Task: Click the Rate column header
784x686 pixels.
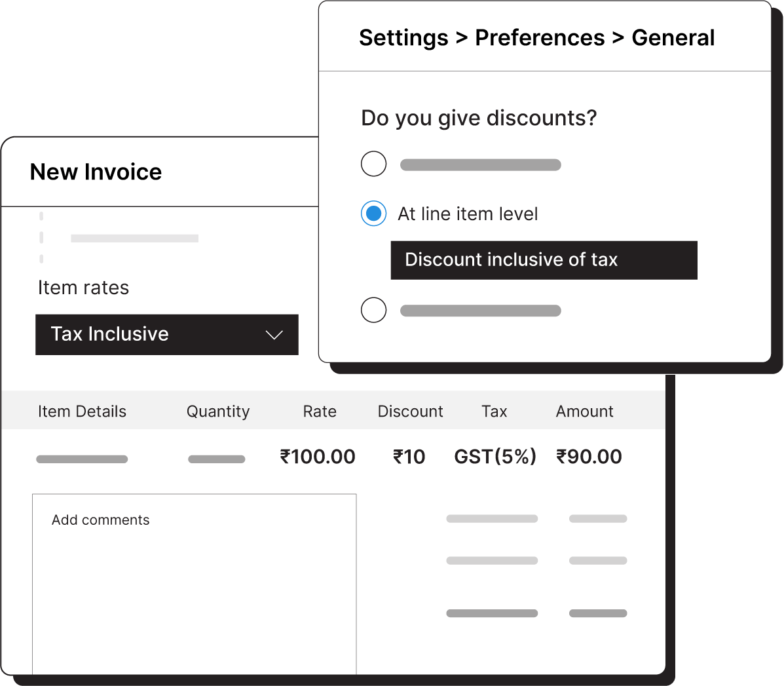Action: (320, 411)
